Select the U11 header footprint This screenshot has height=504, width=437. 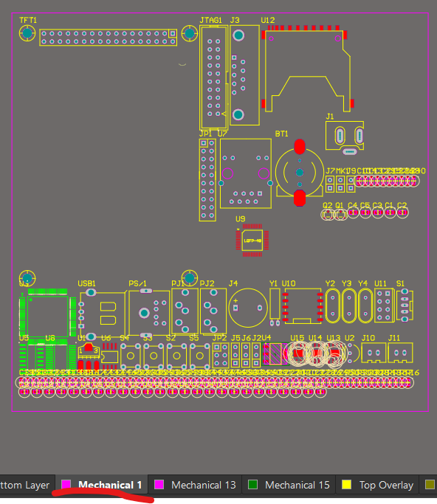point(384,305)
